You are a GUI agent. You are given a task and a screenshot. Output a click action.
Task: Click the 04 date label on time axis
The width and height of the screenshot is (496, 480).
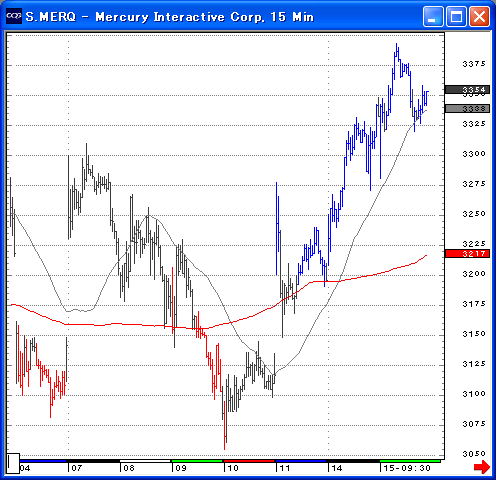[25, 468]
